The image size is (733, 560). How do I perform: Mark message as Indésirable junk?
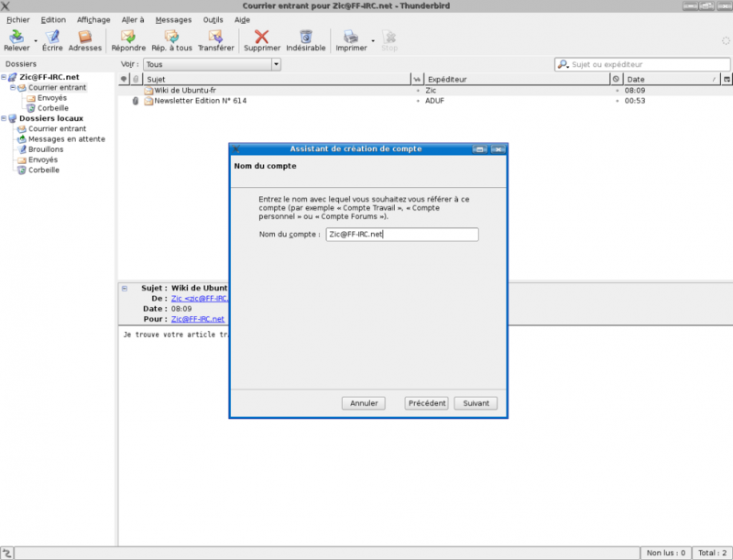pos(305,38)
